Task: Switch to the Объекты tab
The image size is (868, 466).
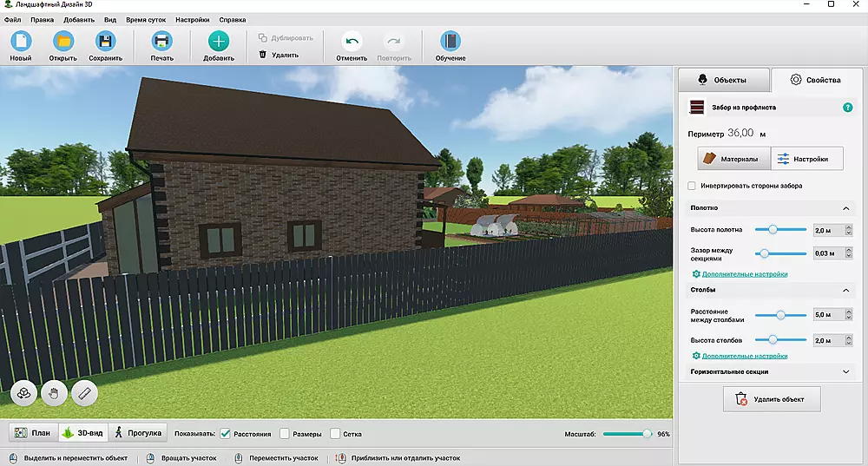Action: coord(723,80)
